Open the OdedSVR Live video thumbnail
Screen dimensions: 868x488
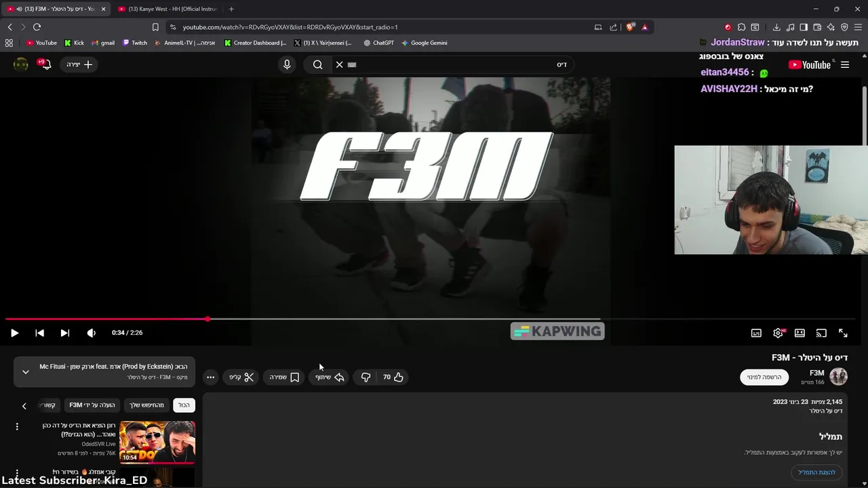157,442
